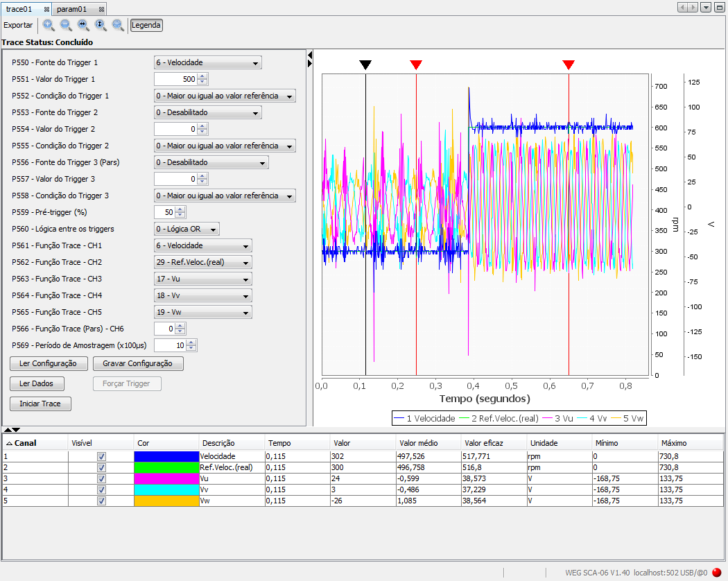Click the maximize panel icon at top right
728x581 pixels.
click(719, 7)
